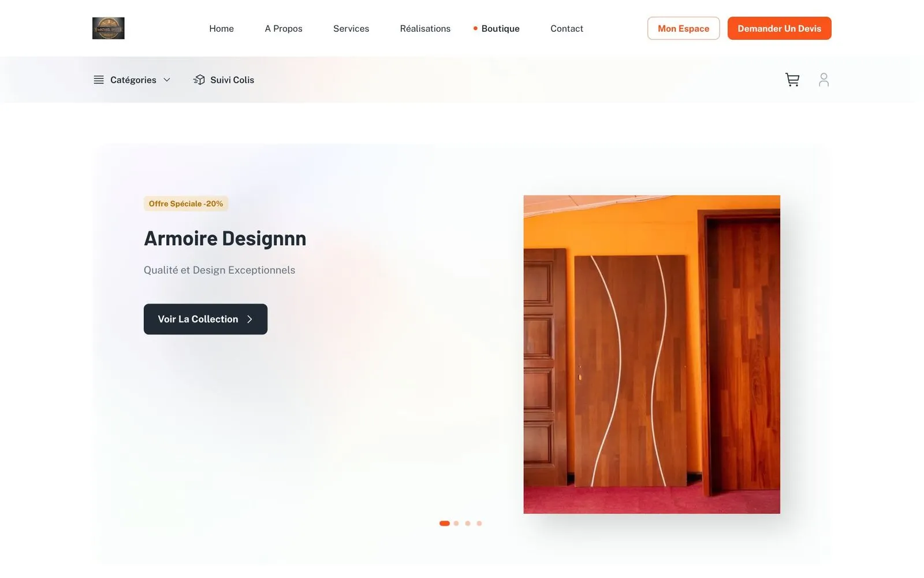Click the site logo image
The image size is (924, 578).
(x=108, y=28)
